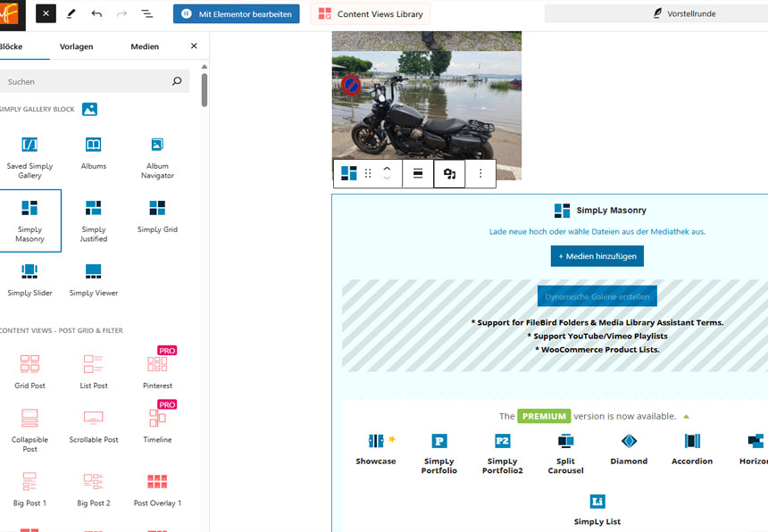768x532 pixels.
Task: Close the block inserter with X button
Action: pyautogui.click(x=194, y=46)
